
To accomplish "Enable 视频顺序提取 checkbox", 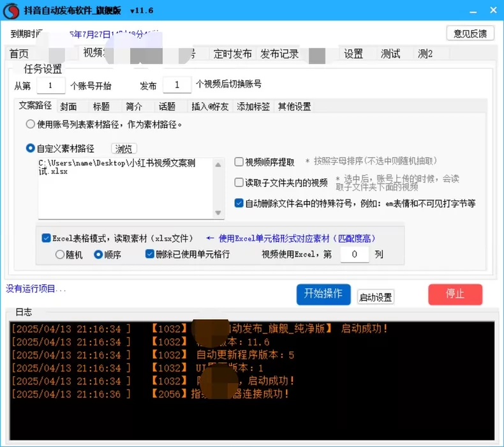I will click(x=239, y=162).
